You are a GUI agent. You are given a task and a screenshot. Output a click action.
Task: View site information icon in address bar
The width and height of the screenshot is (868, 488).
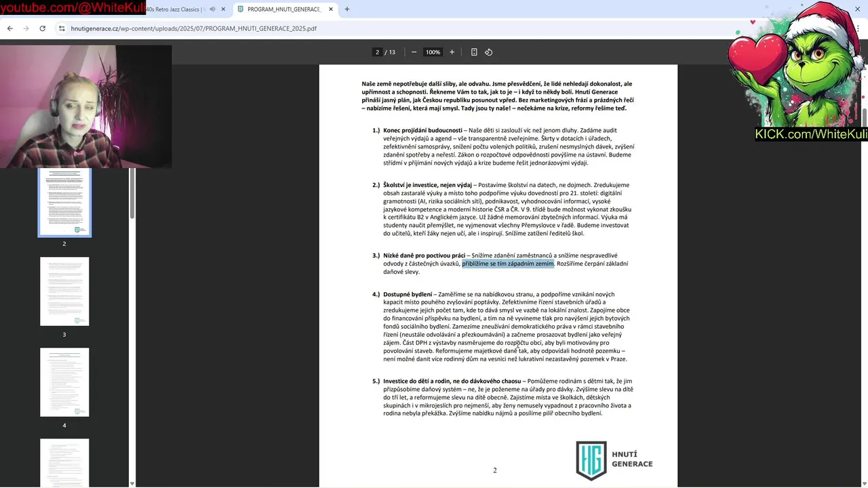[62, 28]
